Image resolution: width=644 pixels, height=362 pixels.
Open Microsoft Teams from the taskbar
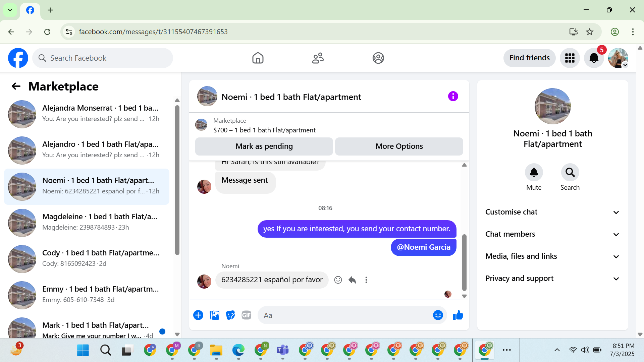282,350
